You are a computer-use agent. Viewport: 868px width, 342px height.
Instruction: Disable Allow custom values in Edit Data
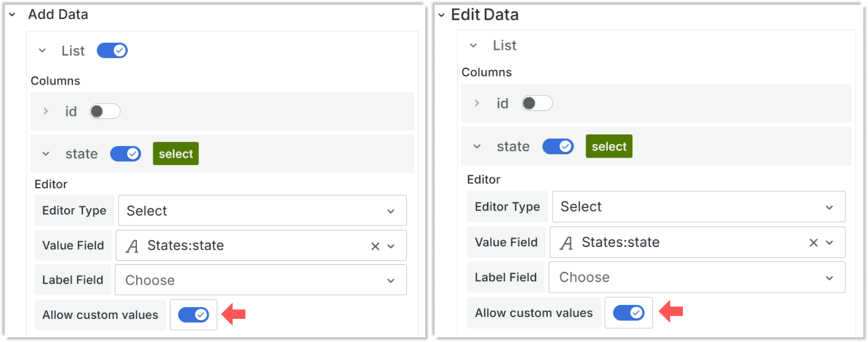[629, 312]
